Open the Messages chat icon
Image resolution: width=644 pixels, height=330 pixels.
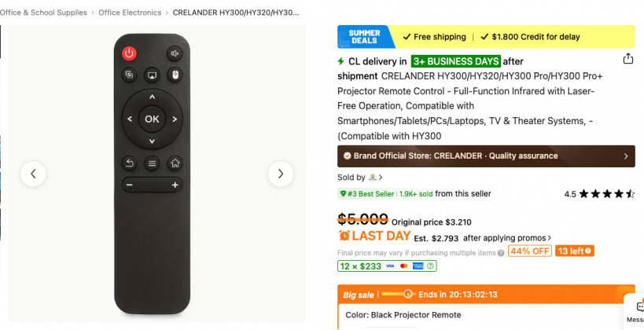[636, 310]
